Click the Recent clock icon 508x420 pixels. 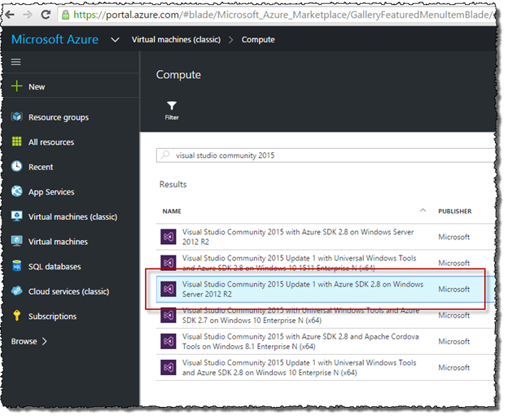tap(17, 166)
